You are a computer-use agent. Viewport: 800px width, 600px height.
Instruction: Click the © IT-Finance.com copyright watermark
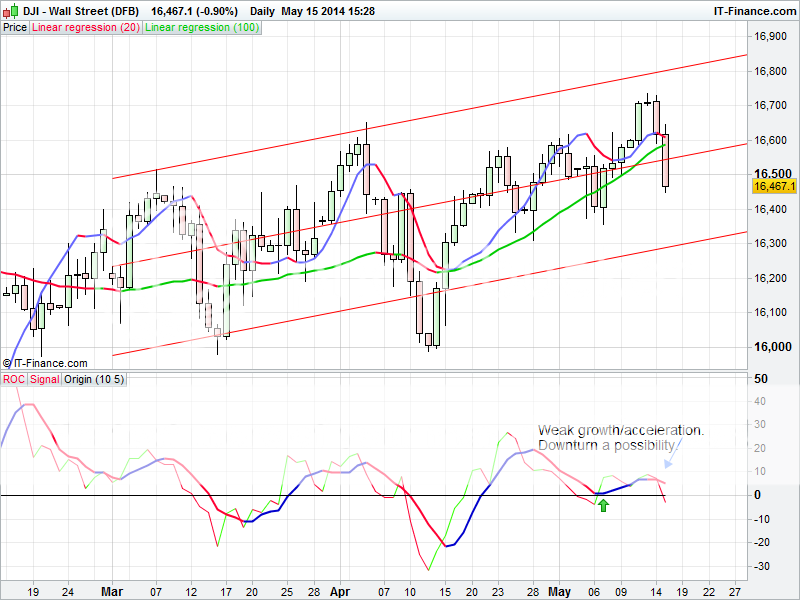tap(45, 363)
